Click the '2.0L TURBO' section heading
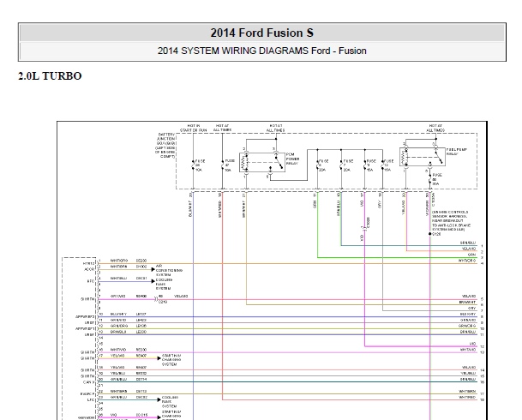 [50, 76]
